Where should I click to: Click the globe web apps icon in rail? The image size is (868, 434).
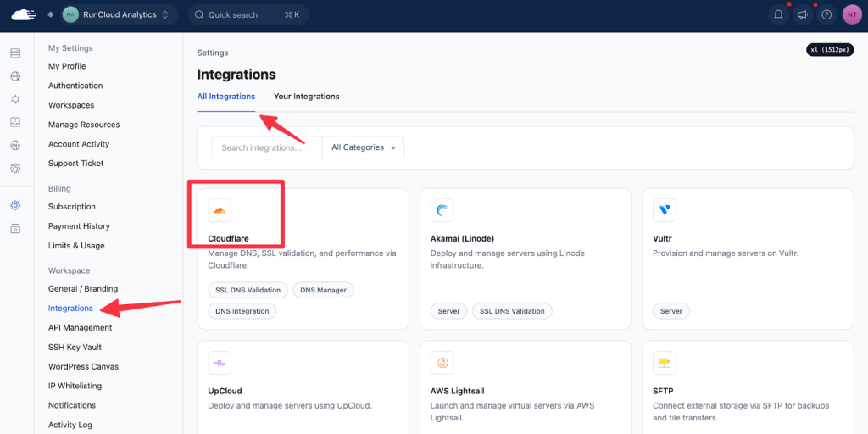pos(15,76)
